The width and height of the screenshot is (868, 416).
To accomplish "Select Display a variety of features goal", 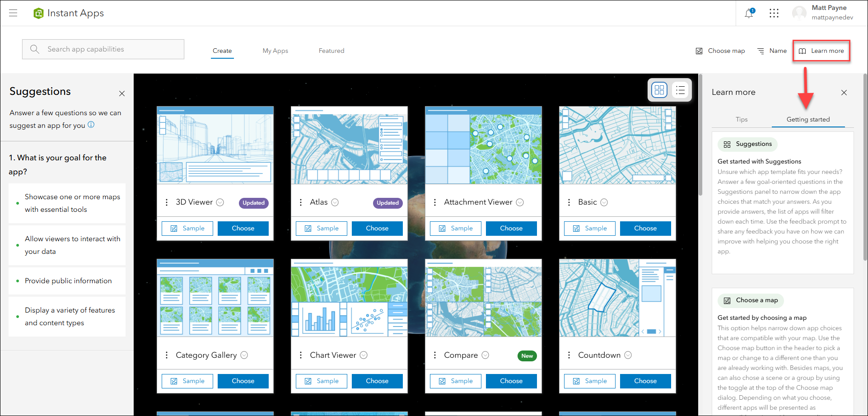I will (67, 317).
